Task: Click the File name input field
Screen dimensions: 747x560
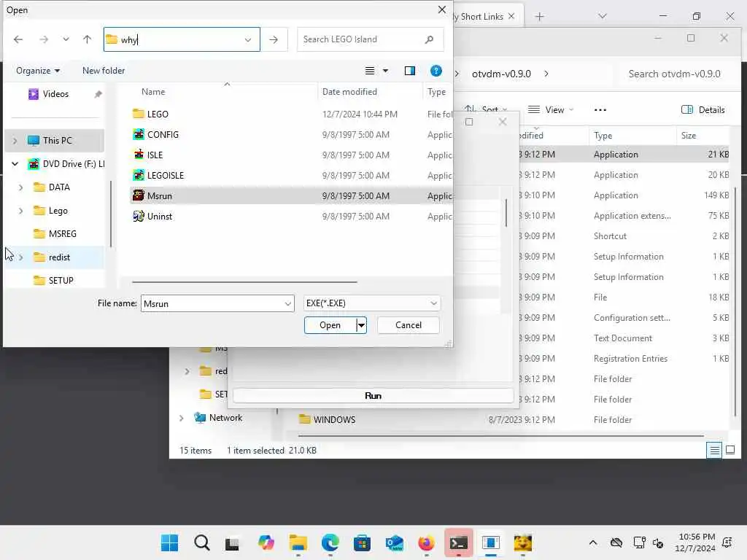Action: [x=212, y=304]
